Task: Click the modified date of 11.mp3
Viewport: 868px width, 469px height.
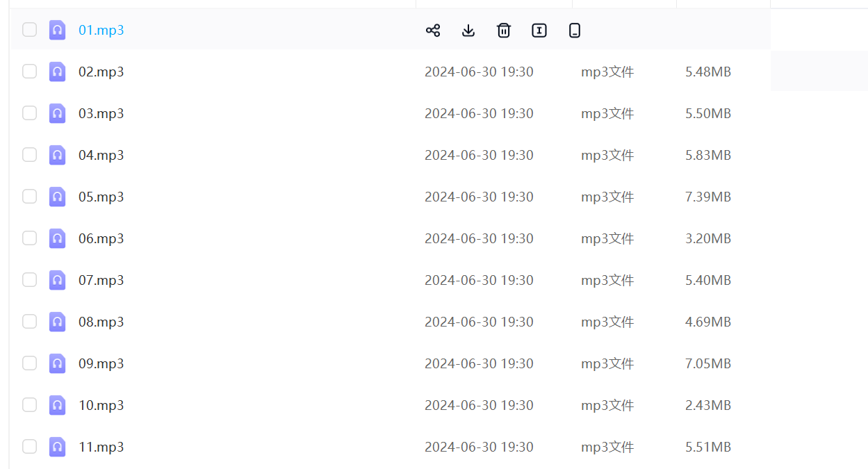Action: coord(479,447)
